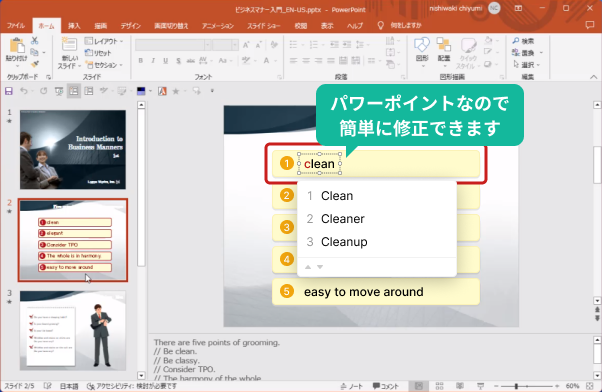Click the black-blue color swatch in quick access toolbar
The height and width of the screenshot is (392, 602).
[x=141, y=91]
